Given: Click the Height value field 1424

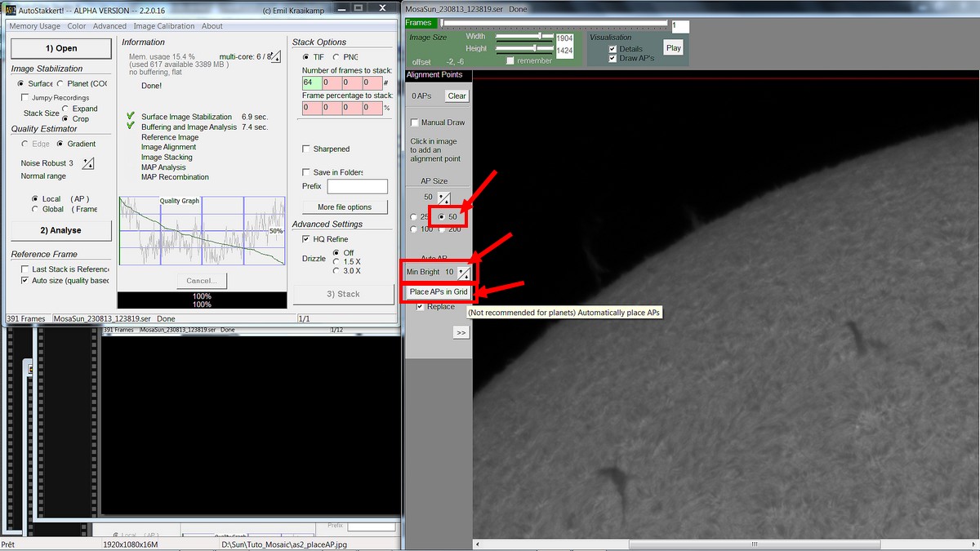Looking at the screenshot, I should 564,51.
